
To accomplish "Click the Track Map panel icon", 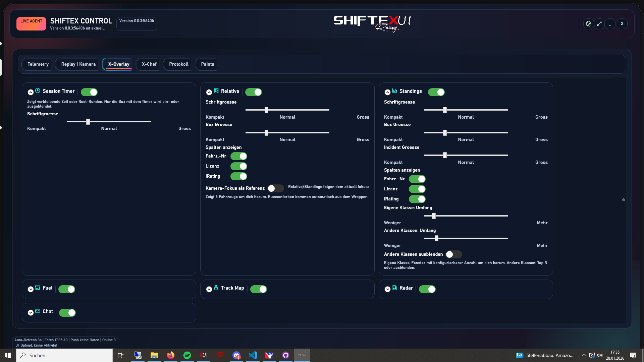I will point(216,288).
